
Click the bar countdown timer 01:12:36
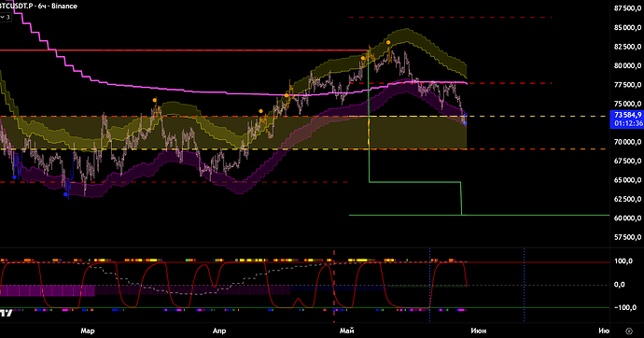coord(628,123)
